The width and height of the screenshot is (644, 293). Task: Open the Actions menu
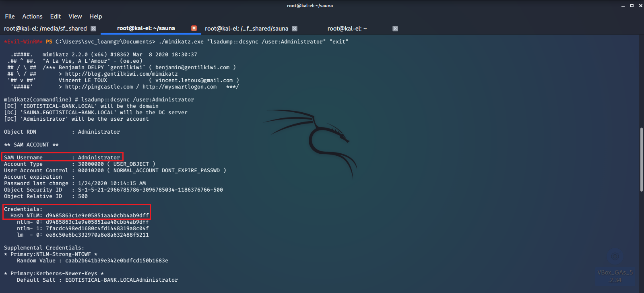tap(32, 17)
